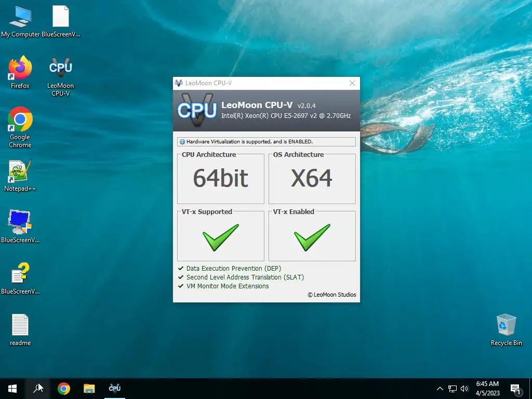Click the OS Architecture group label
Image resolution: width=532 pixels, height=399 pixels.
click(298, 155)
